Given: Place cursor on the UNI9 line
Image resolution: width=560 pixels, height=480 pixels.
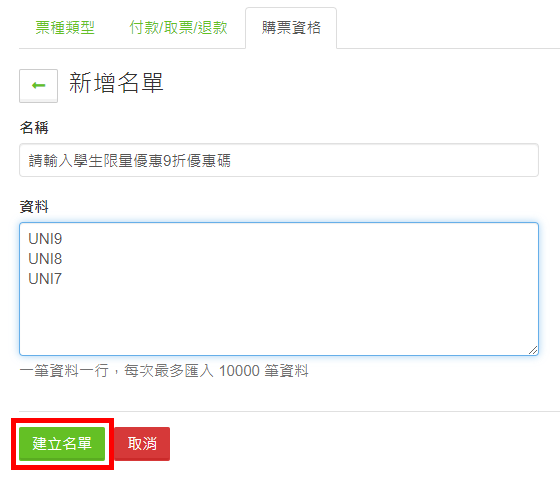Looking at the screenshot, I should click(45, 239).
